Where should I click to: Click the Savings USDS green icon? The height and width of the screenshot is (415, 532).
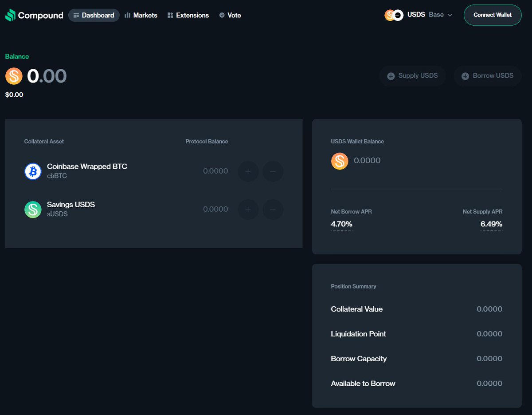tap(33, 209)
